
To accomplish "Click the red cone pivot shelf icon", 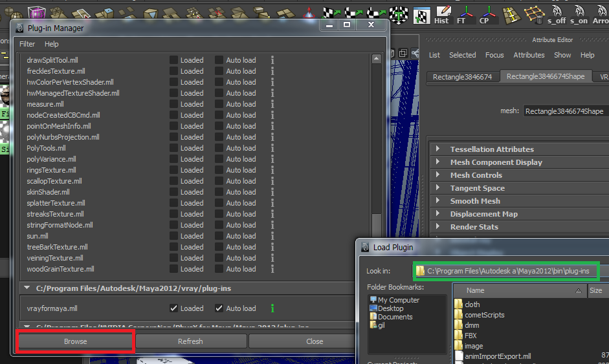I will (309, 12).
